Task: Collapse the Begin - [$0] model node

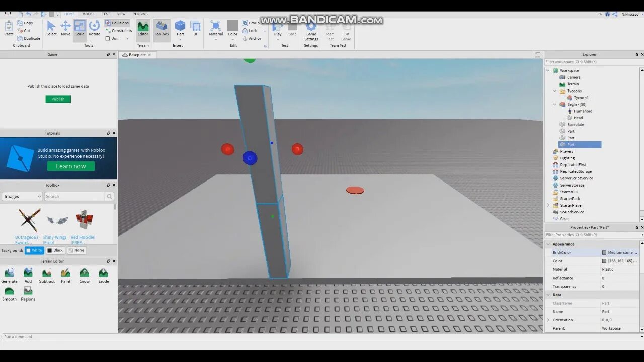Action: coord(555,104)
